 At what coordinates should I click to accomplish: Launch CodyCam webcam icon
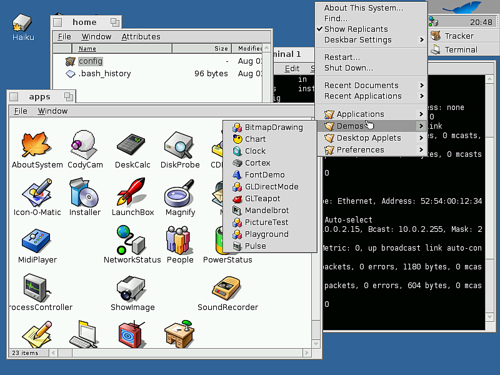click(x=85, y=145)
